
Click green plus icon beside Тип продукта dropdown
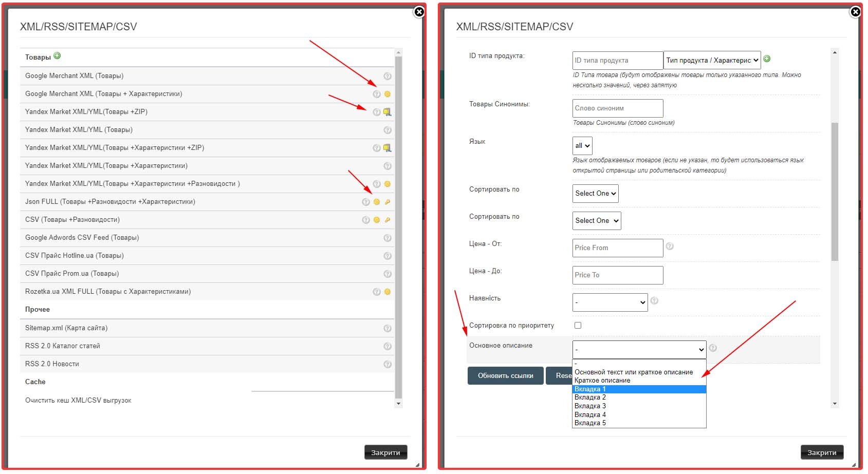pyautogui.click(x=768, y=59)
